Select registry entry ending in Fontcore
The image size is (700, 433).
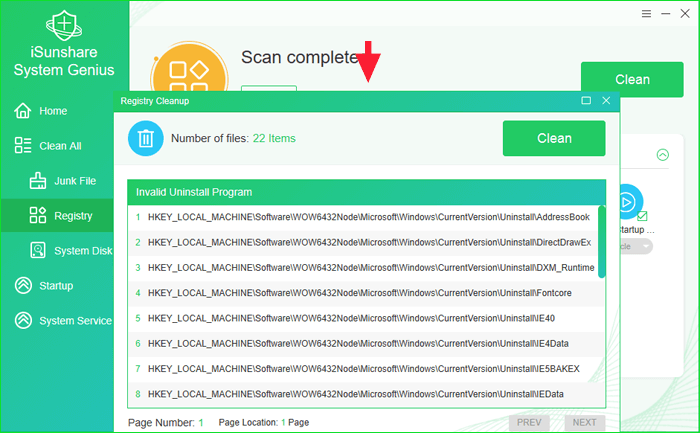367,293
